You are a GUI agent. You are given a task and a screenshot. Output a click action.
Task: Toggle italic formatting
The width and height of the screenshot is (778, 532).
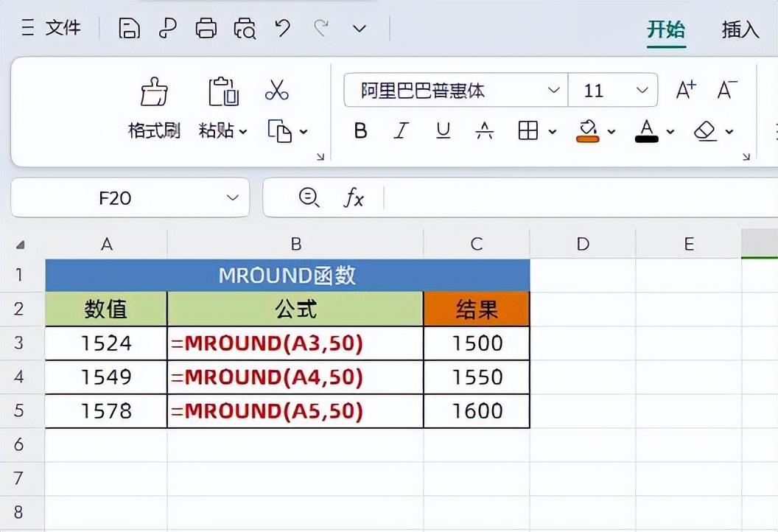click(401, 131)
